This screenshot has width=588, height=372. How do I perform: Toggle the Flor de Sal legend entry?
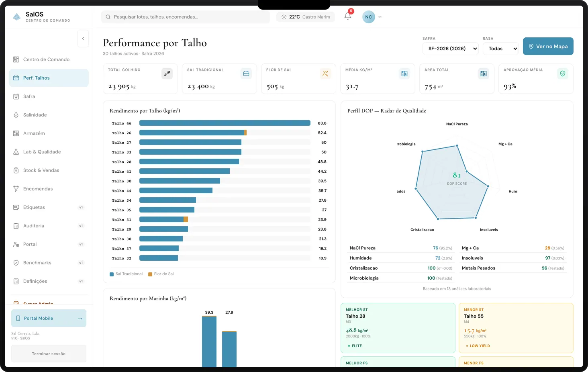coord(161,274)
